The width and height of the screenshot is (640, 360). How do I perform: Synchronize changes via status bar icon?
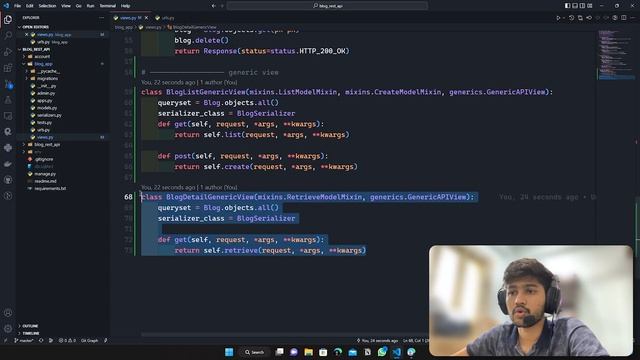[x=41, y=340]
